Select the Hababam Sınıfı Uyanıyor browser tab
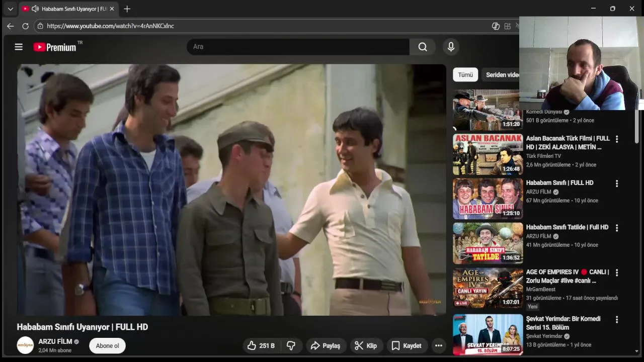The image size is (644, 362). coord(68,9)
